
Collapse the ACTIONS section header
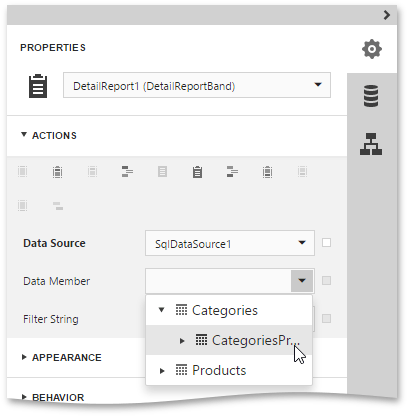click(49, 135)
